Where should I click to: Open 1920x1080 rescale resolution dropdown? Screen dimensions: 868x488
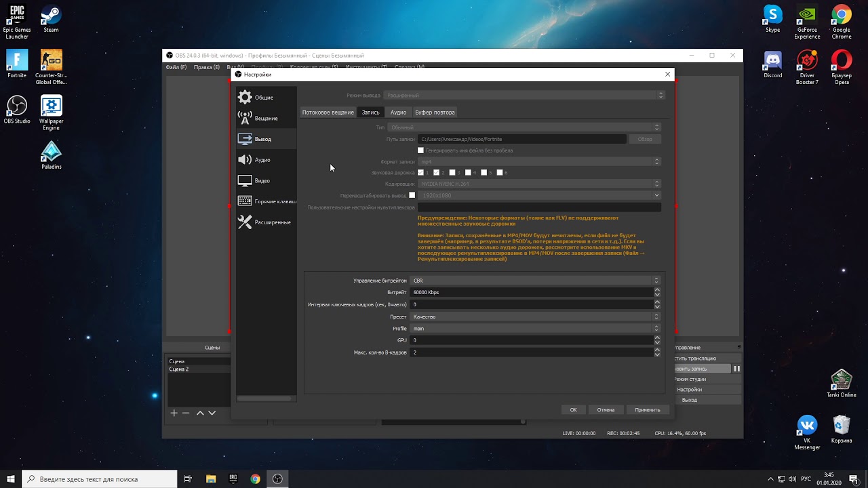pyautogui.click(x=539, y=195)
